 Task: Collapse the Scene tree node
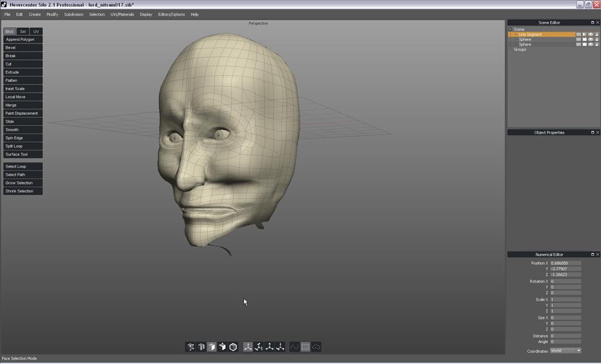pos(510,29)
